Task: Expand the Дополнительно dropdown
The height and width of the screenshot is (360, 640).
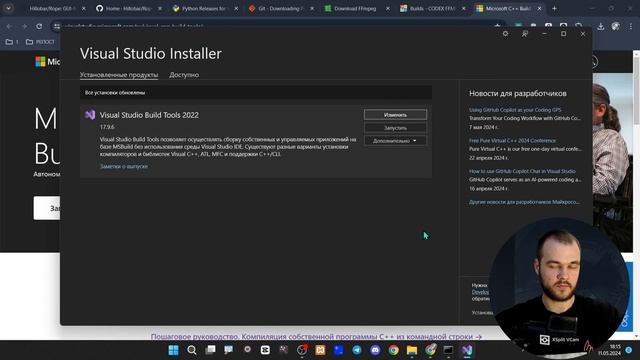Action: (396, 141)
